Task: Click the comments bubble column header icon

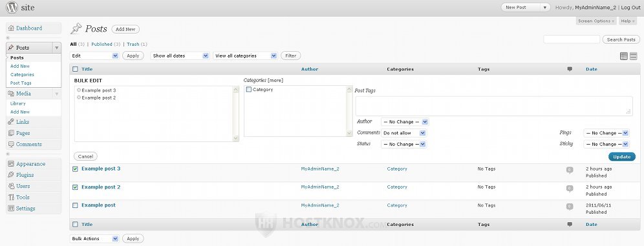Action: tap(570, 69)
